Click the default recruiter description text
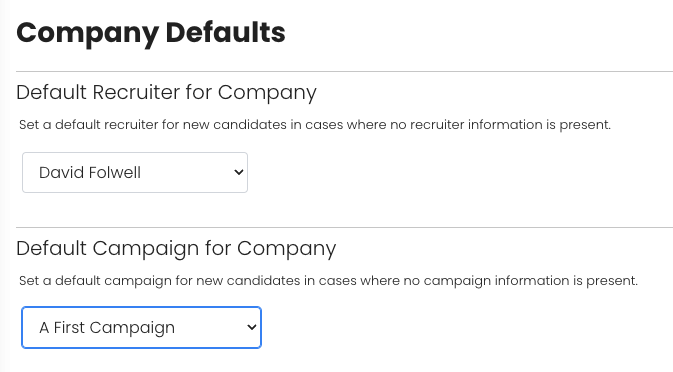 (315, 125)
